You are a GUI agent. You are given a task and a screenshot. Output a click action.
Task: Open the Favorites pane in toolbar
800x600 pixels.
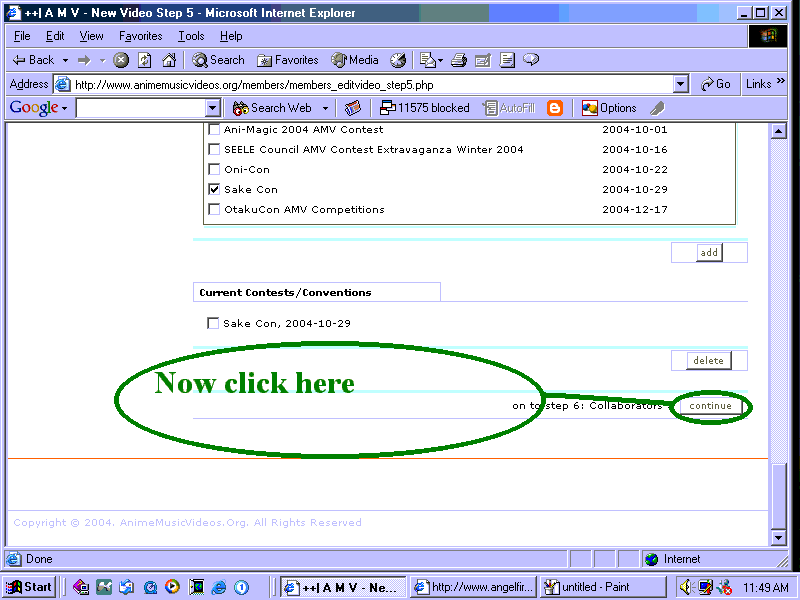pyautogui.click(x=287, y=60)
